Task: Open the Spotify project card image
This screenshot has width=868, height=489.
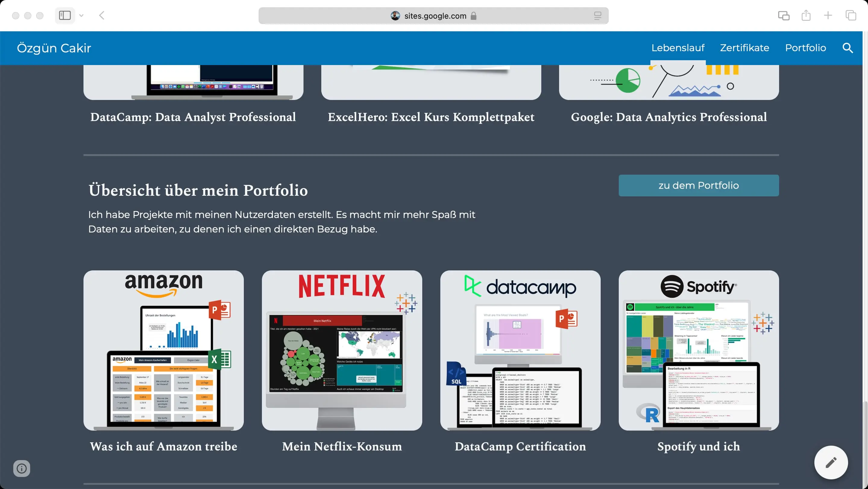Action: [699, 350]
